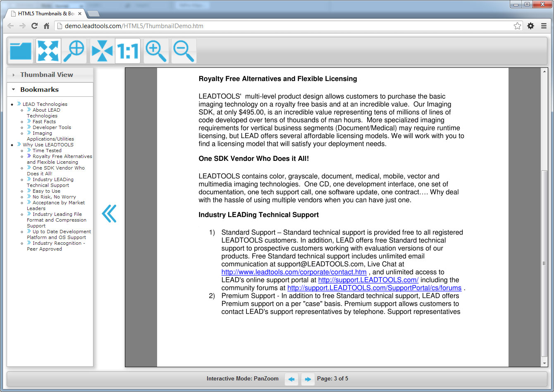
Task: Click the address bar URL
Action: (x=134, y=26)
